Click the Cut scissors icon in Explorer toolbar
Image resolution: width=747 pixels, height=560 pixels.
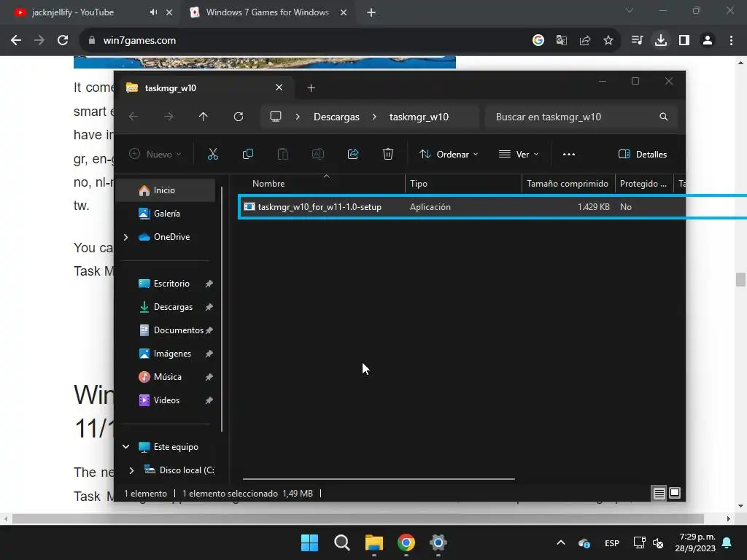click(212, 155)
